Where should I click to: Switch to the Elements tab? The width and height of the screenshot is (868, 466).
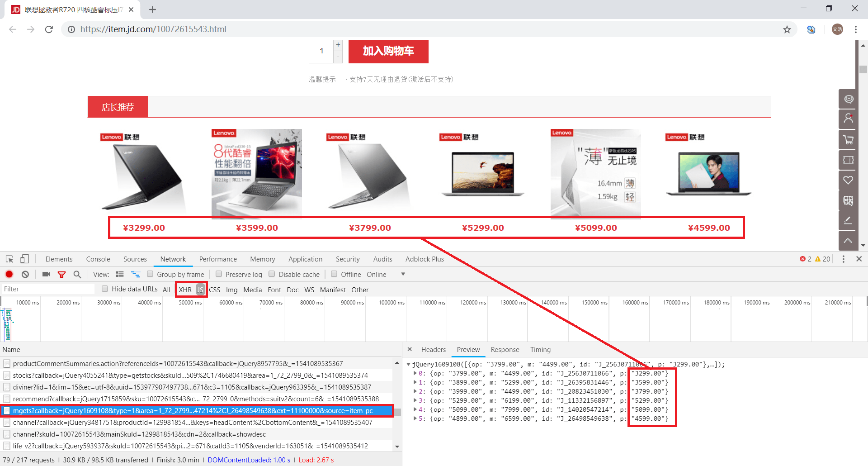click(x=59, y=259)
